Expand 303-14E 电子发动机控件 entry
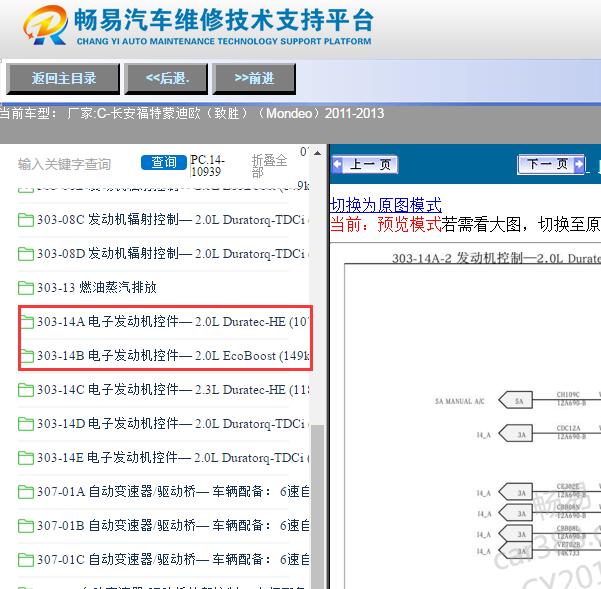The width and height of the screenshot is (601, 589). (173, 458)
